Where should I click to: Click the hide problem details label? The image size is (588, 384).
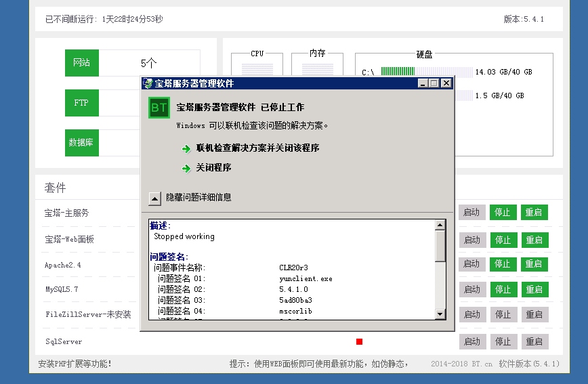pyautogui.click(x=198, y=197)
